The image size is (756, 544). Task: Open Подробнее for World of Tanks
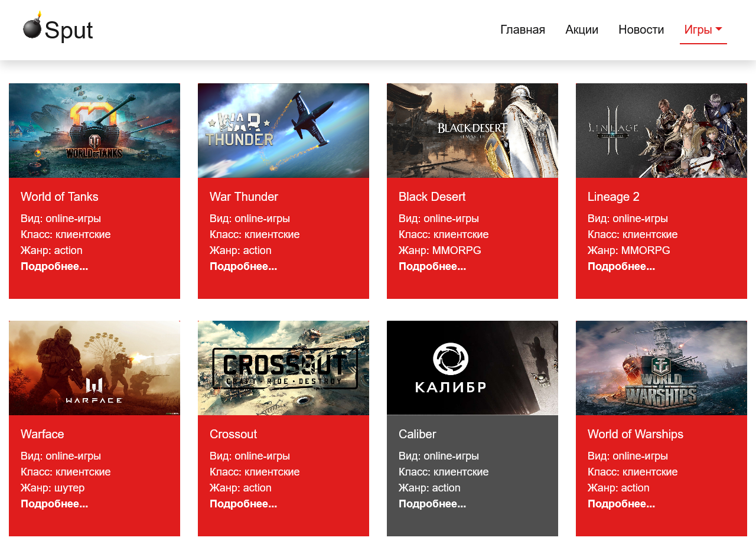(54, 266)
